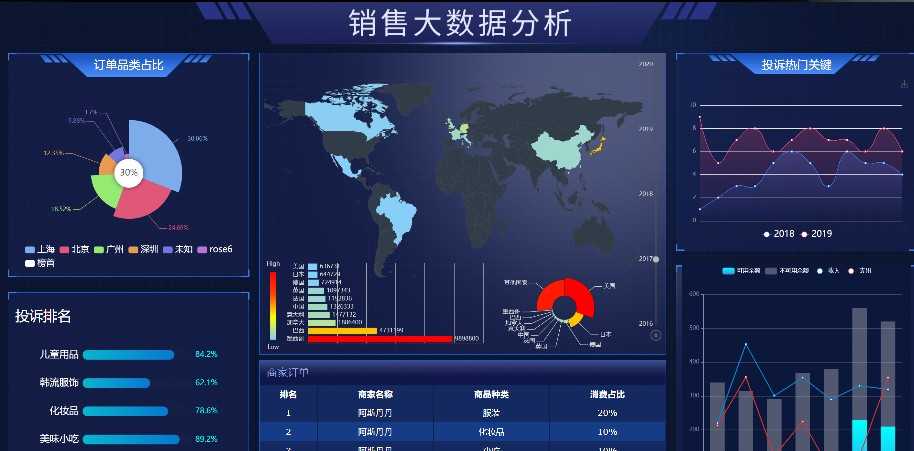Viewport: 914px width, 451px height.
Task: Click Brazil on the world map
Action: click(x=398, y=213)
